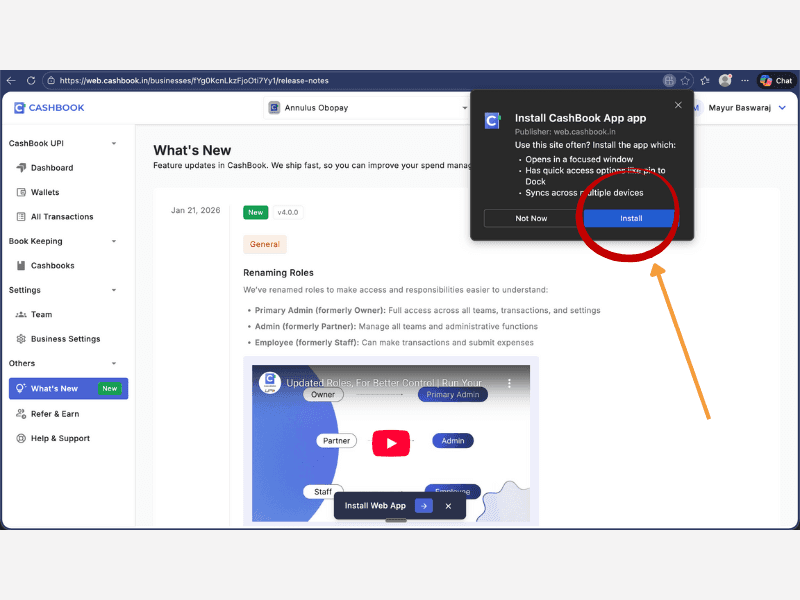Viewport: 800px width, 600px height.
Task: Click the New badge beside What's New
Action: [110, 389]
